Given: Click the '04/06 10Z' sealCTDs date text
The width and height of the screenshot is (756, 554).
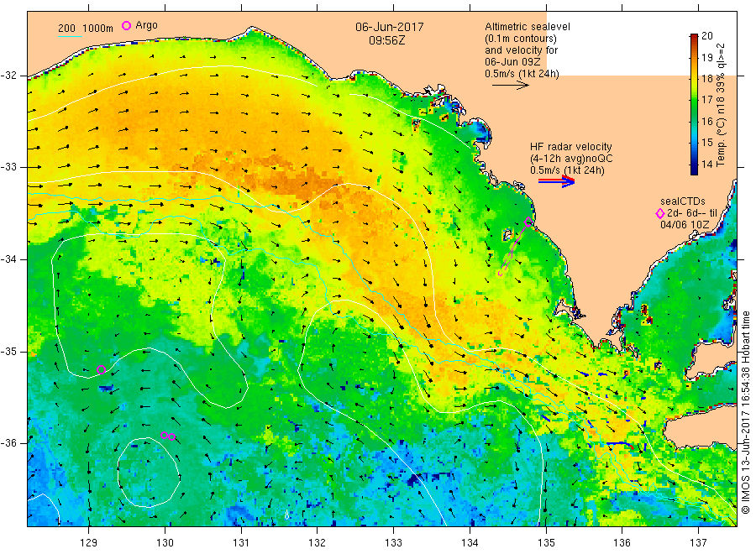Looking at the screenshot, I should (x=685, y=225).
